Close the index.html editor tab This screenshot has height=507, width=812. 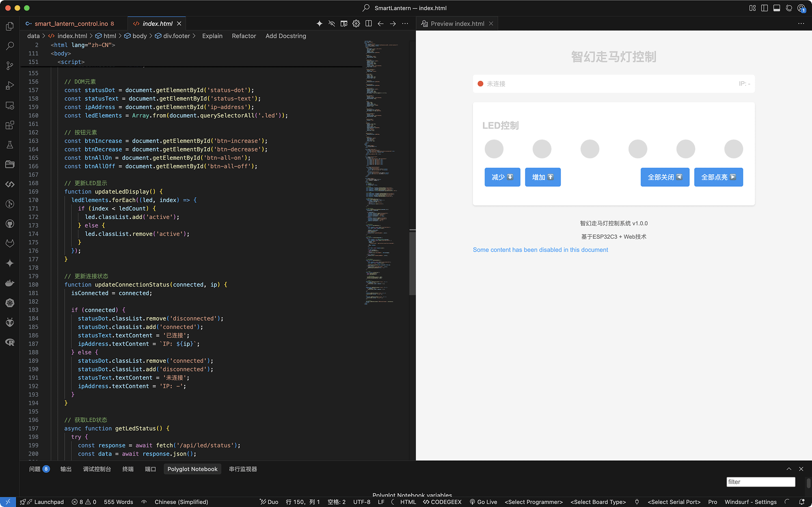point(179,24)
